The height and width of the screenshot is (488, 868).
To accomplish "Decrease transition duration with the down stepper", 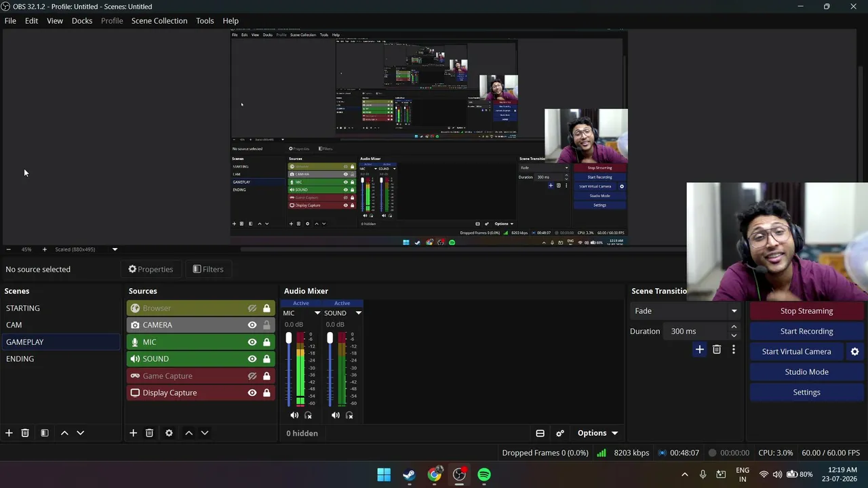I will click(x=734, y=335).
